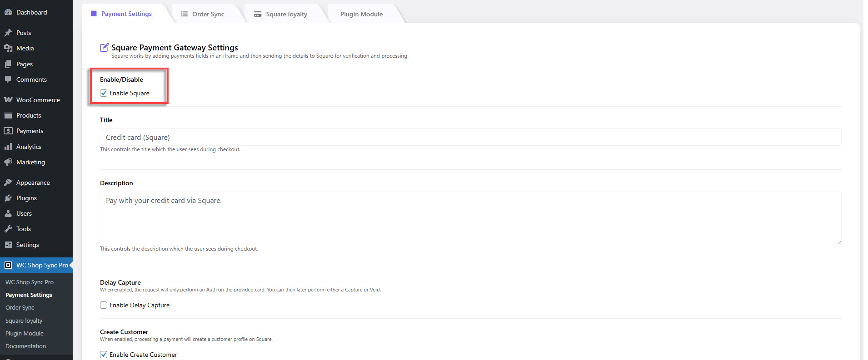The height and width of the screenshot is (360, 868).
Task: Click the Dashboard gauge icon in sidebar
Action: [x=8, y=12]
